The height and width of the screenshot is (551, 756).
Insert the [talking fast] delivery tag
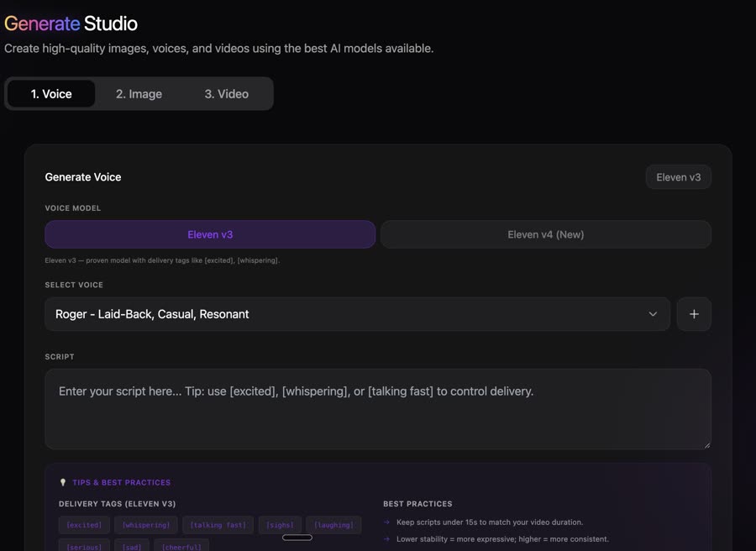pos(218,525)
